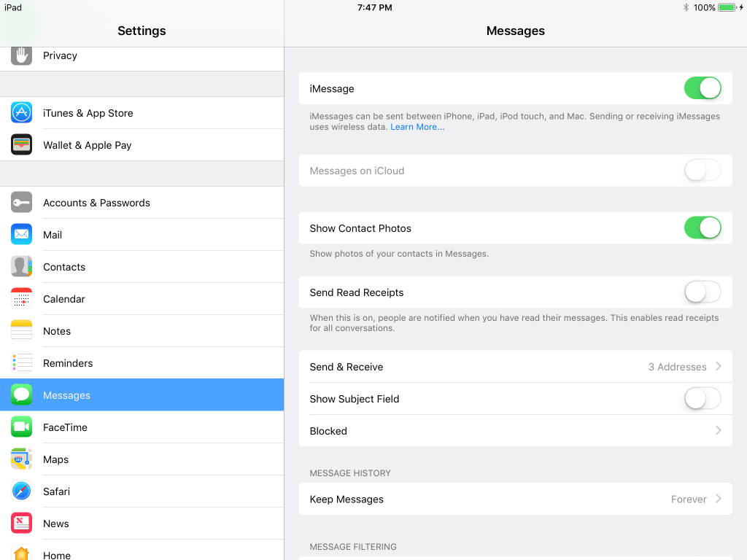This screenshot has width=747, height=560.
Task: Tap the Notes icon
Action: (x=21, y=330)
